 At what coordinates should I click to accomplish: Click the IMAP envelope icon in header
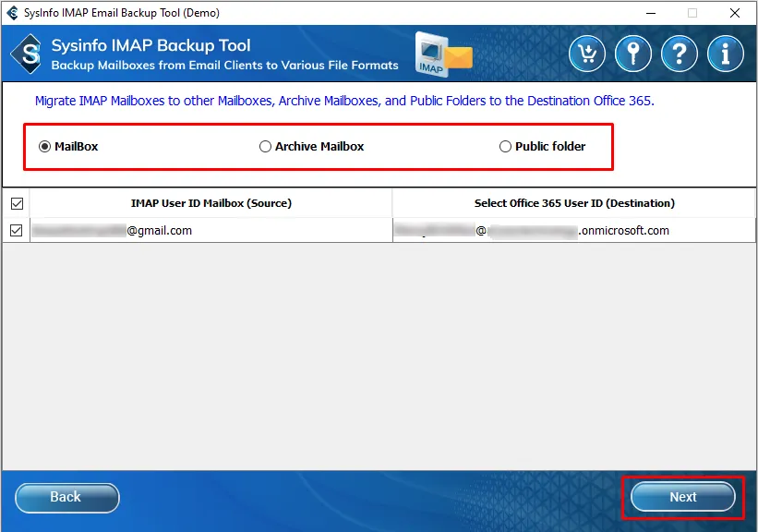(x=443, y=54)
